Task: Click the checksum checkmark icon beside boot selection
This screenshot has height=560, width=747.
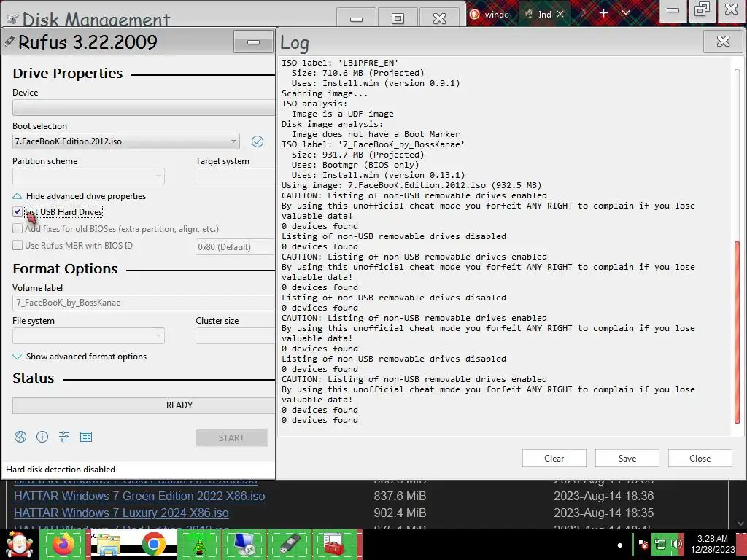Action: [x=258, y=141]
